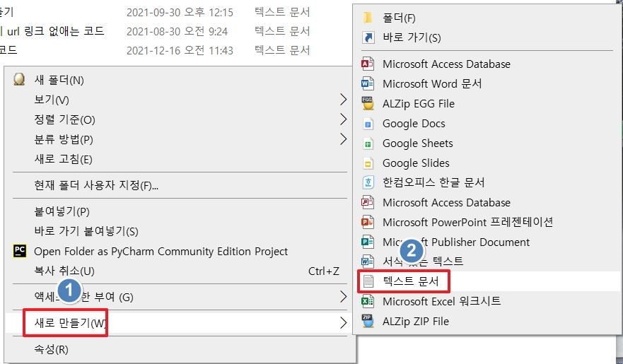Choose Open Folder as PyCharm Community Edition Project
623x364 pixels.
point(161,252)
